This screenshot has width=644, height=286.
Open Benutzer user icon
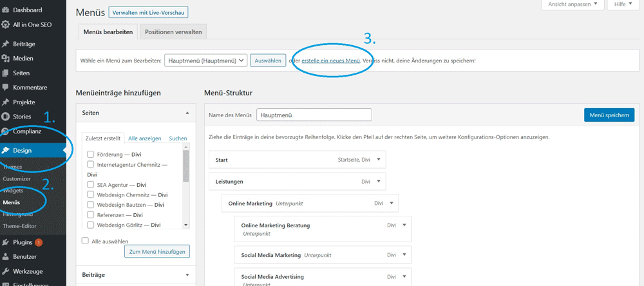(x=5, y=257)
